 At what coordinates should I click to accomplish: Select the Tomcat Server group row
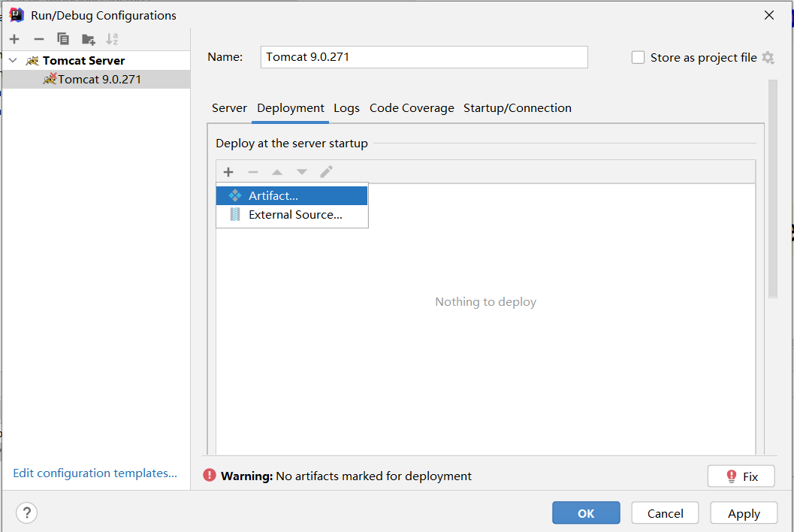click(96, 61)
